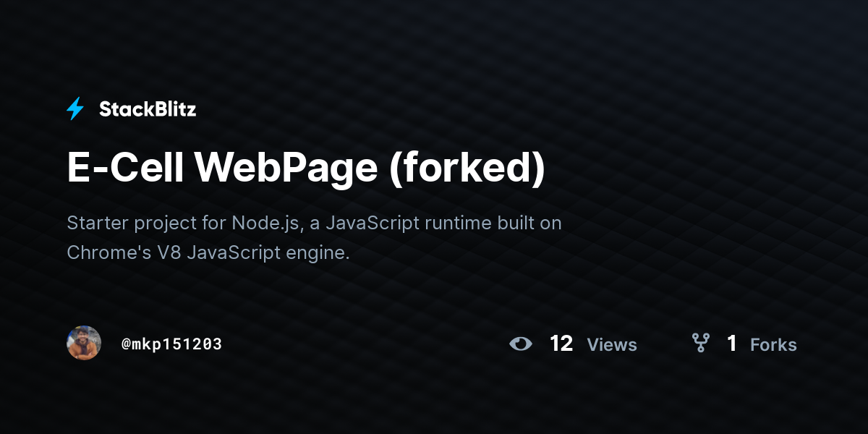Select the number 12 view count
This screenshot has width=868, height=434.
[x=561, y=344]
